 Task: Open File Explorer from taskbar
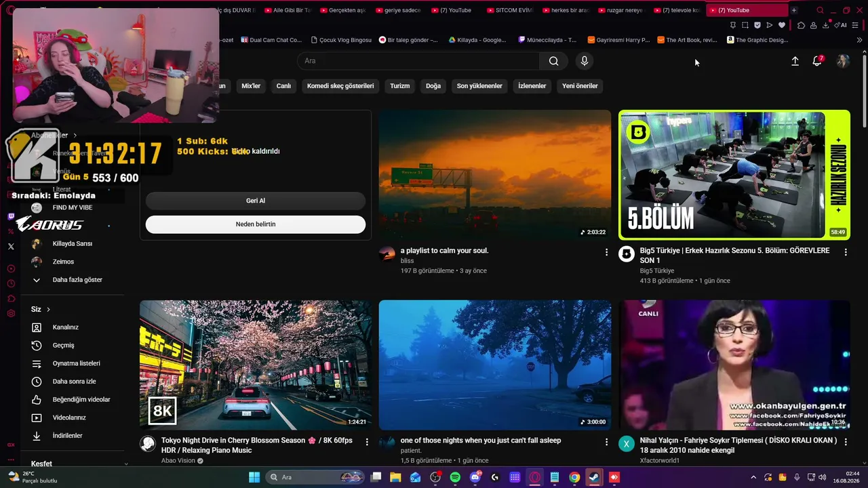click(395, 477)
